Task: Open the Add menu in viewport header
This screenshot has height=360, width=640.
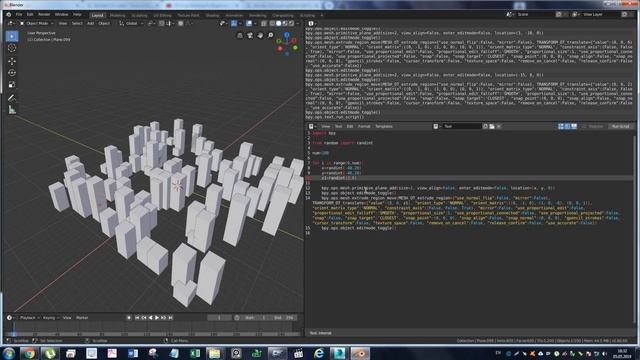Action: tap(90, 24)
